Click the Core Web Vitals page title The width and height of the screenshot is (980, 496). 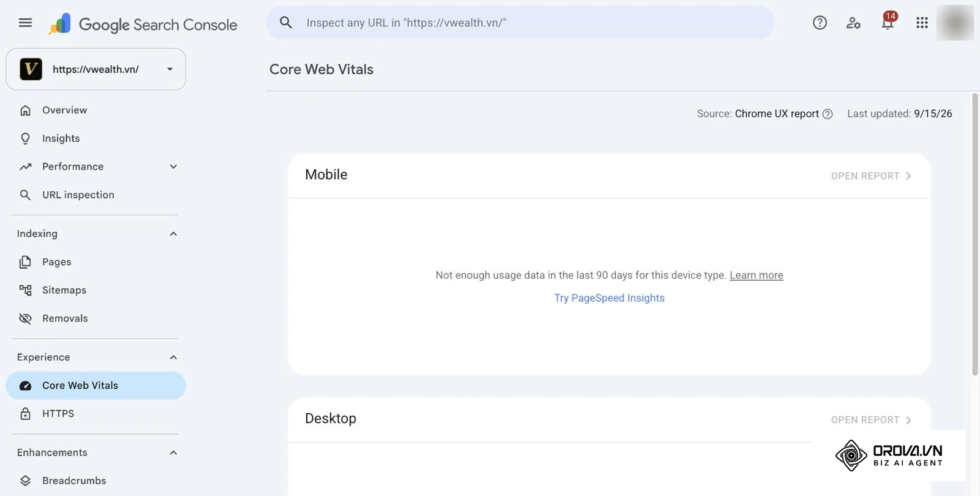pos(322,69)
